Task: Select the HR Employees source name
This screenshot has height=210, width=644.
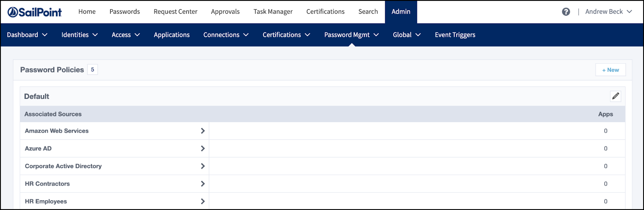Action: [46, 201]
